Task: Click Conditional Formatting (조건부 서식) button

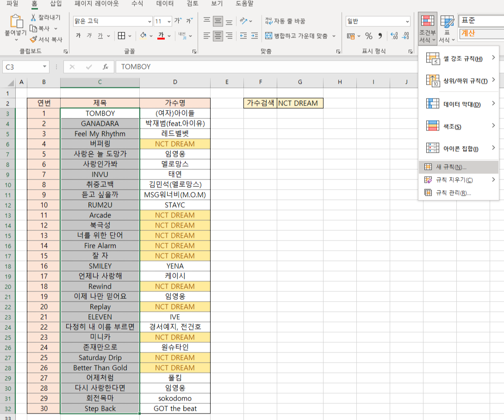Action: (x=428, y=29)
